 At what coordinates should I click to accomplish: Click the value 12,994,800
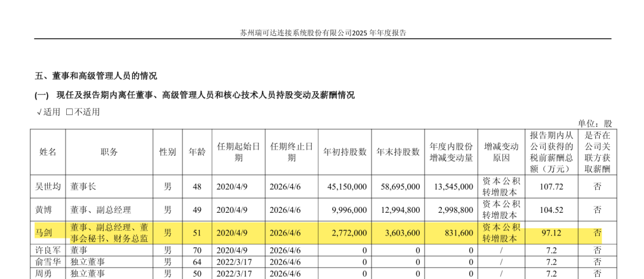click(400, 210)
